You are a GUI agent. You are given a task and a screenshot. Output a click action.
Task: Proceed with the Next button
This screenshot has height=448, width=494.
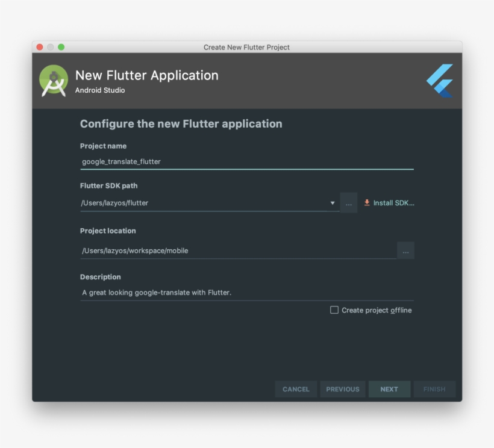click(389, 389)
